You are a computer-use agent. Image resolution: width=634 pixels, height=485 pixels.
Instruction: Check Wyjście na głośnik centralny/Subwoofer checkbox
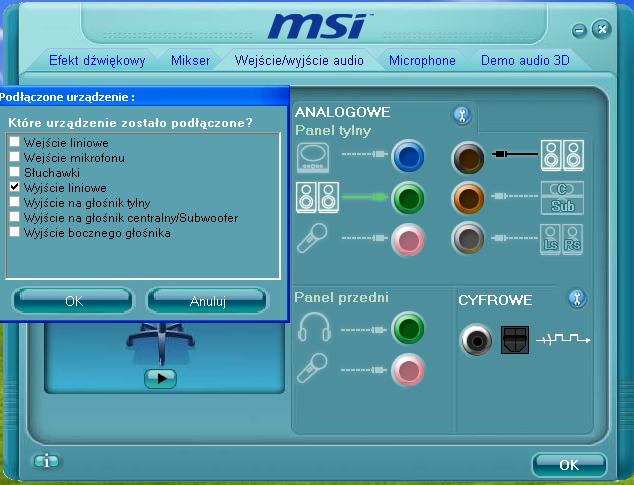(x=15, y=216)
